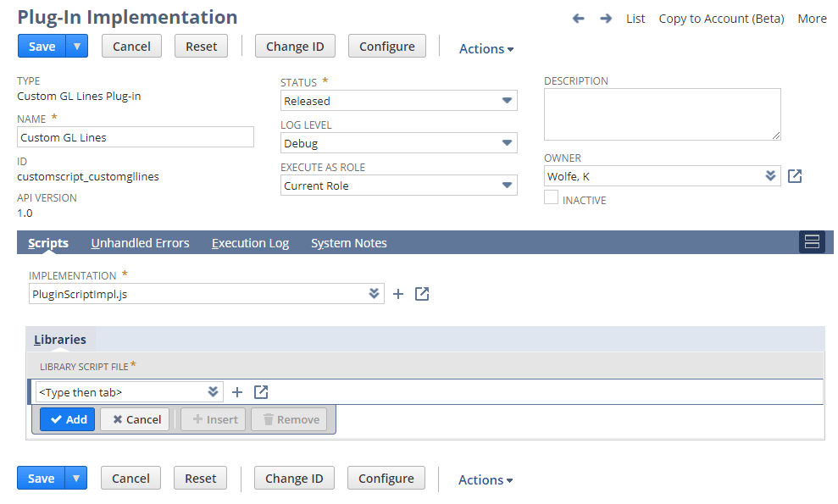Open library script file popup icon
The width and height of the screenshot is (838, 504).
(x=261, y=392)
